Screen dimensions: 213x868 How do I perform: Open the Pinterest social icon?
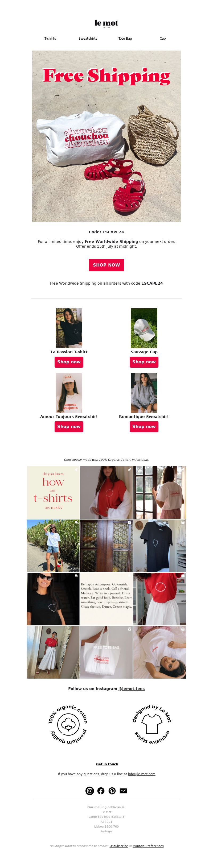click(x=112, y=791)
